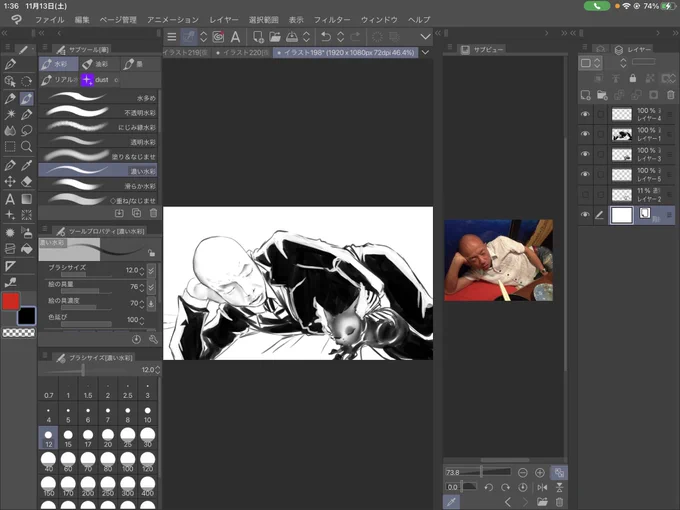Toggle Lock Layer padlock icon
This screenshot has height=510, width=680.
click(633, 78)
